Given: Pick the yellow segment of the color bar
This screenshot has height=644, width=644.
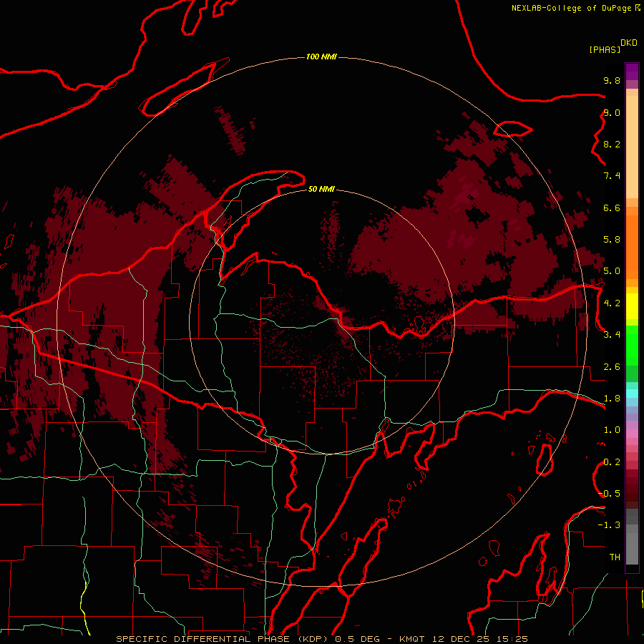Looking at the screenshot, I should click(x=632, y=306).
